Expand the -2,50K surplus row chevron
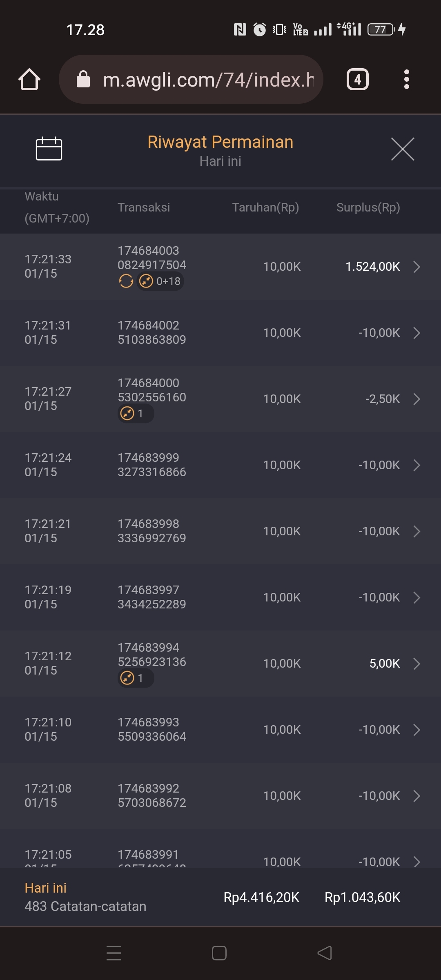 pyautogui.click(x=416, y=399)
